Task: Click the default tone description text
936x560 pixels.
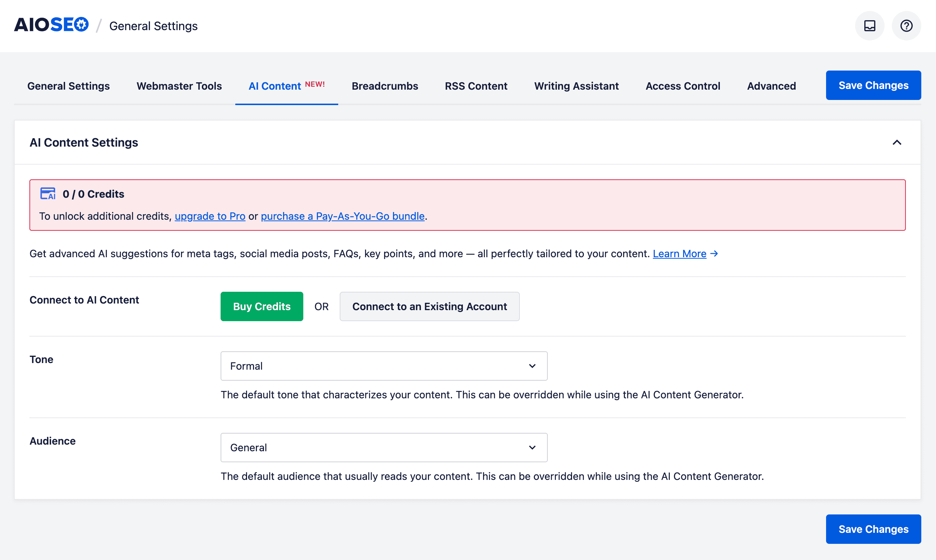Action: [482, 395]
